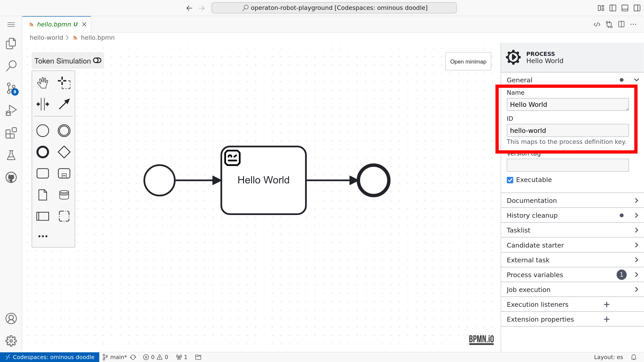644x362 pixels.
Task: Click the Layout: es status entry
Action: click(x=609, y=357)
